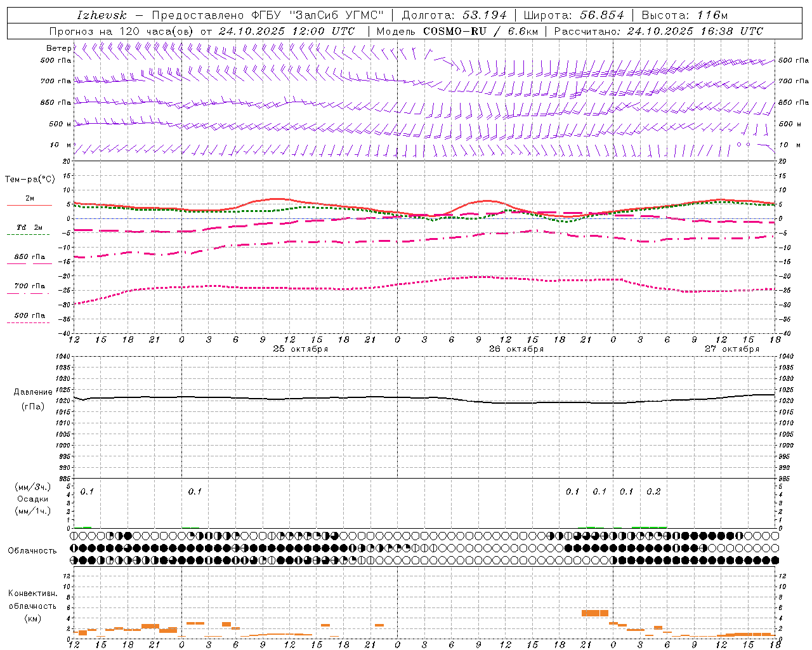
Task: Click the red solid line sample under "2м" legend
Action: coord(29,205)
